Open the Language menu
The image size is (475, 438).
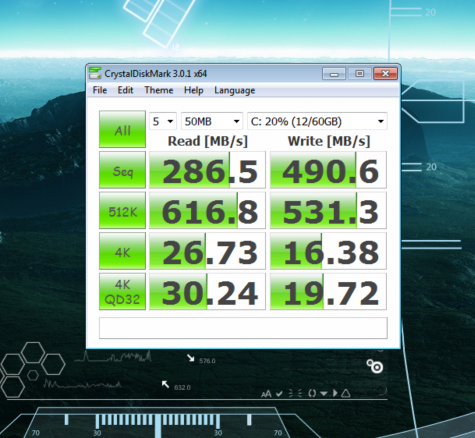pos(235,90)
